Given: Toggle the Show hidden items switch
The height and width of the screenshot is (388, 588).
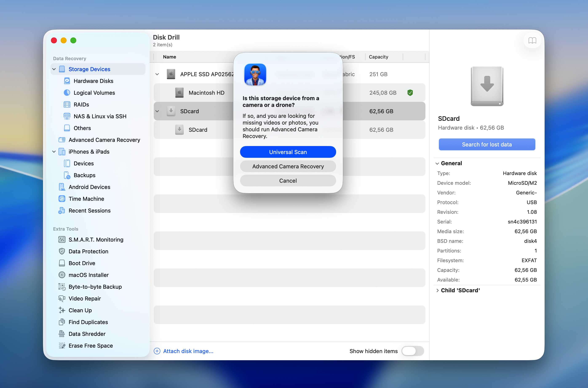Looking at the screenshot, I should point(413,351).
